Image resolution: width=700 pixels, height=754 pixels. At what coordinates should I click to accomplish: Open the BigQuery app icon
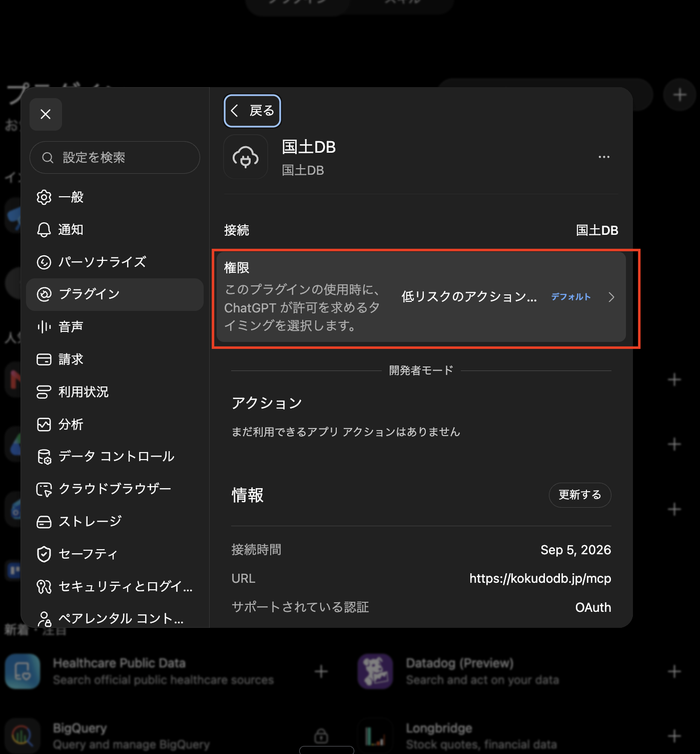(23, 736)
